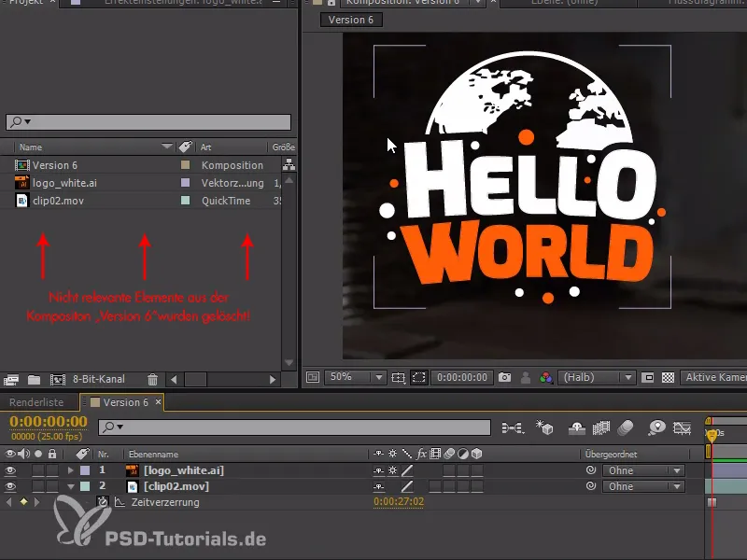Toggle the Zeitverzerrung stopwatch

coord(103,502)
